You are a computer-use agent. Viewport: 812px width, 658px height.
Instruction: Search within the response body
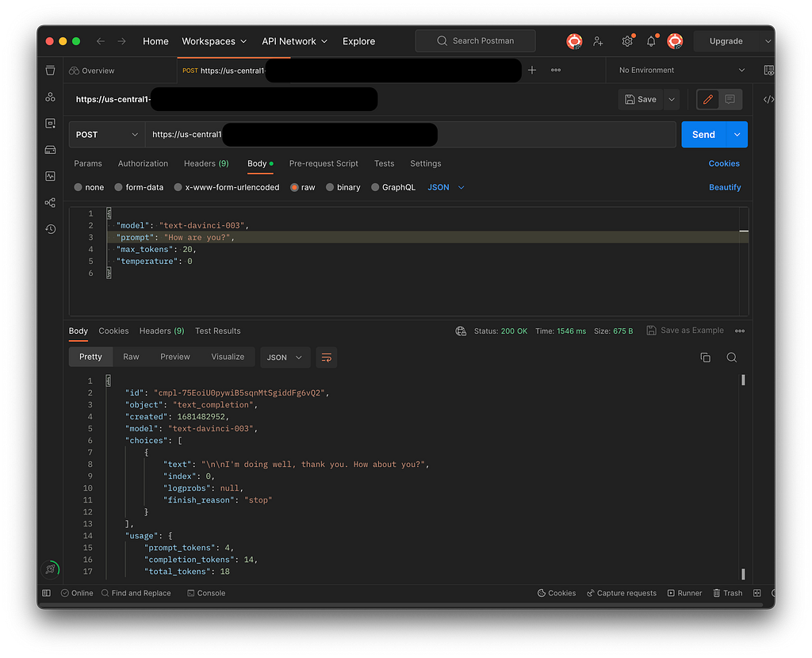tap(732, 358)
